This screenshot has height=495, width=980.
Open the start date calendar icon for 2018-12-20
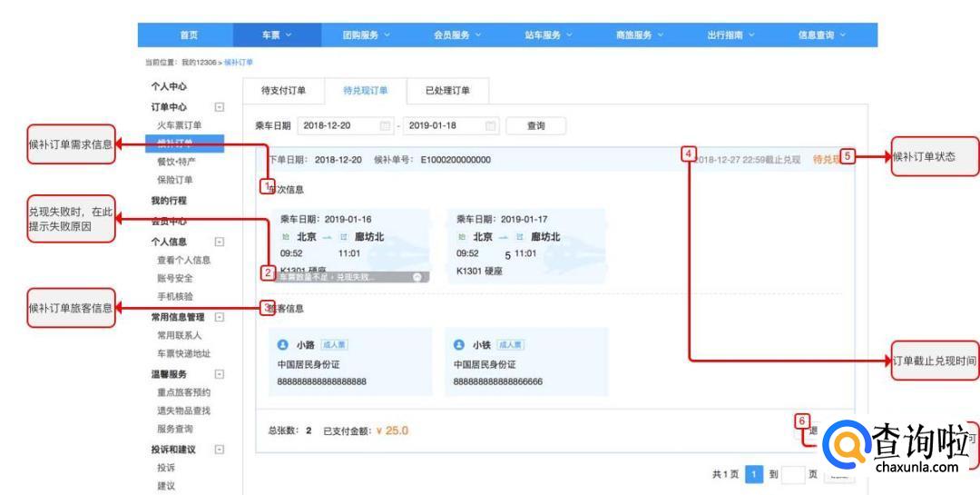(x=385, y=125)
